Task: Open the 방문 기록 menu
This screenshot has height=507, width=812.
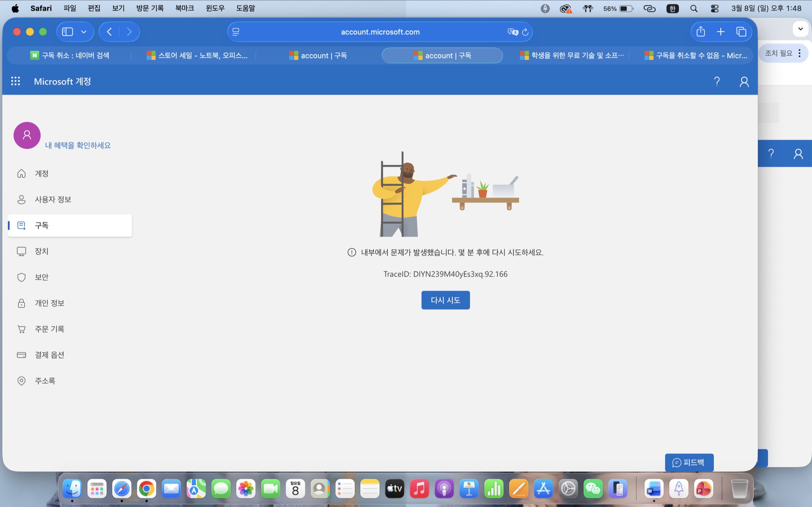Action: pyautogui.click(x=150, y=8)
